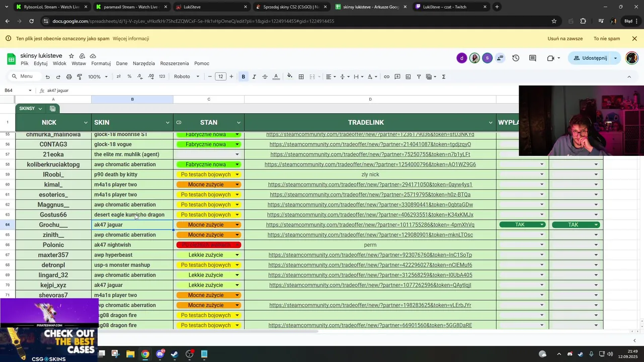Image resolution: width=644 pixels, height=362 pixels.
Task: Undo the last action in Sheets toolbar
Action: [47, 77]
